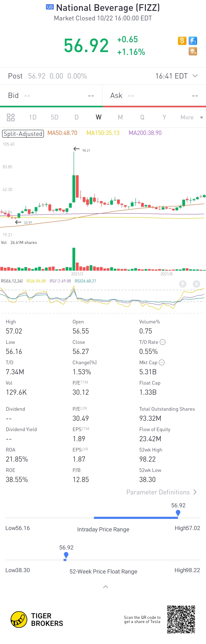206x644 pixels.
Task: Collapse the details with up chevron
Action: click(x=106, y=586)
